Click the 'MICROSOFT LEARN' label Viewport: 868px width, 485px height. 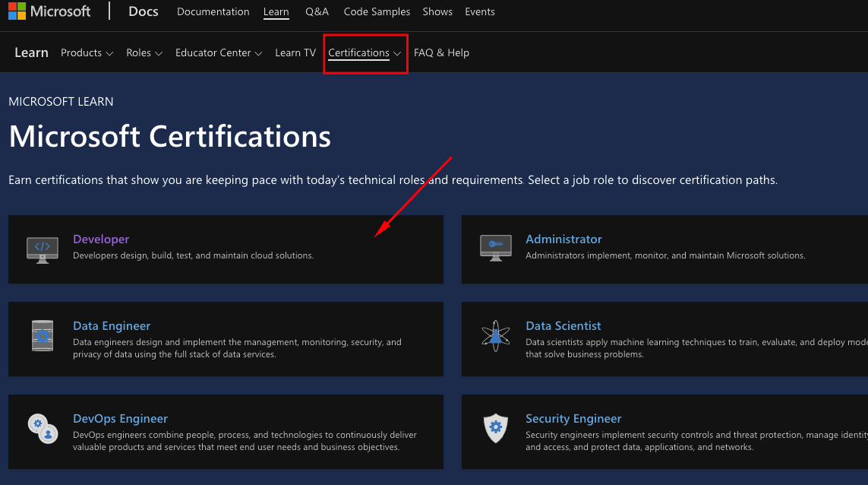click(61, 101)
